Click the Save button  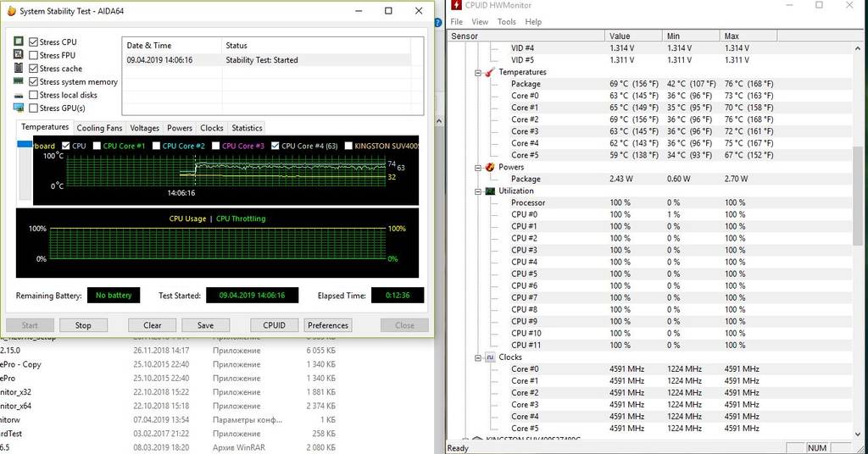pyautogui.click(x=205, y=325)
